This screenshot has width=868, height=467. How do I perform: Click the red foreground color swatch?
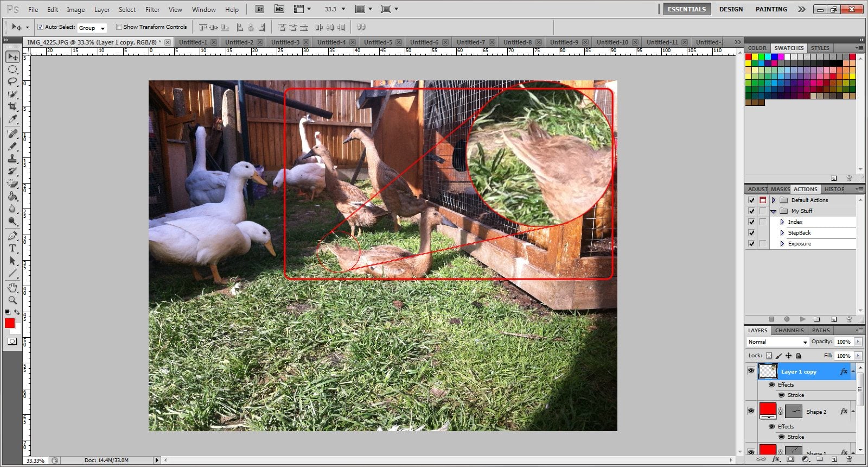point(10,323)
